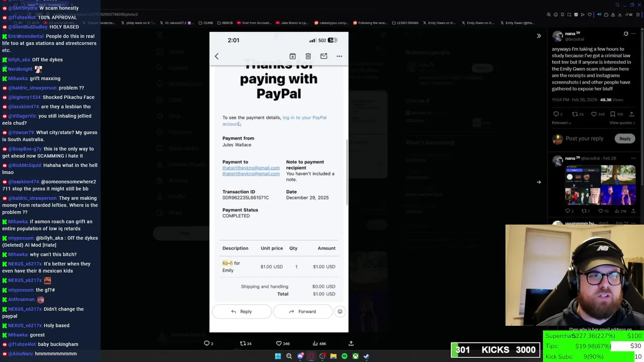Open Steam from the taskbar
The width and height of the screenshot is (644, 362).
366,356
